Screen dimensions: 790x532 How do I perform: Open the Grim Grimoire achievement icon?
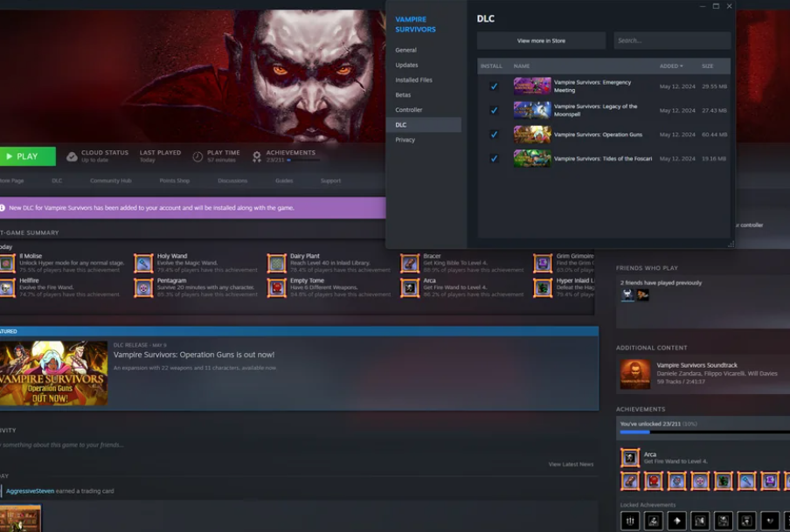543,263
